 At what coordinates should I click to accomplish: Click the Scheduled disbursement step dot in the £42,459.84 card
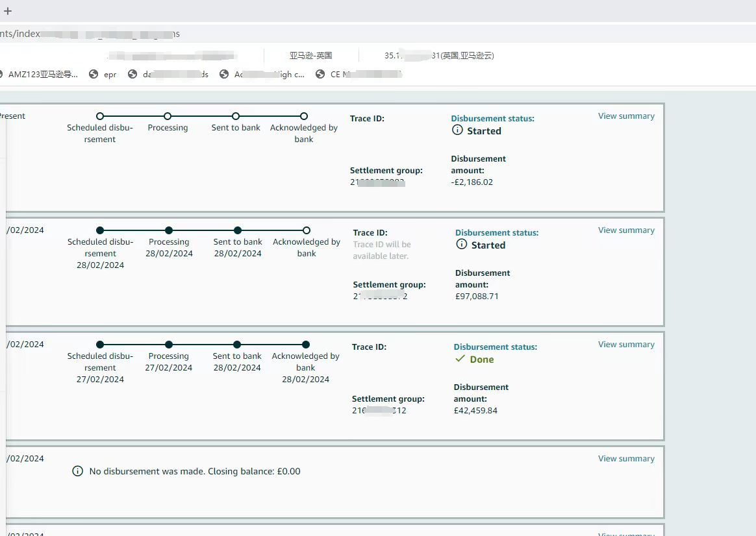click(x=100, y=345)
